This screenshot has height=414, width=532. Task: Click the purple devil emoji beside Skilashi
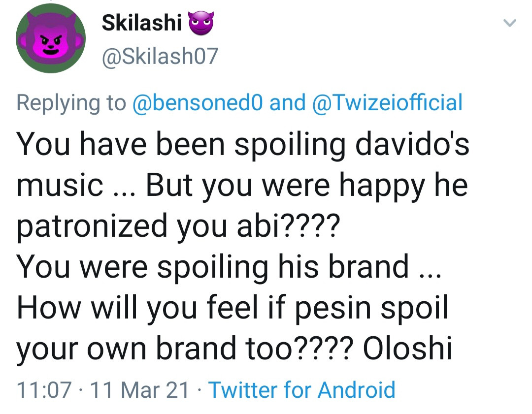[200, 23]
